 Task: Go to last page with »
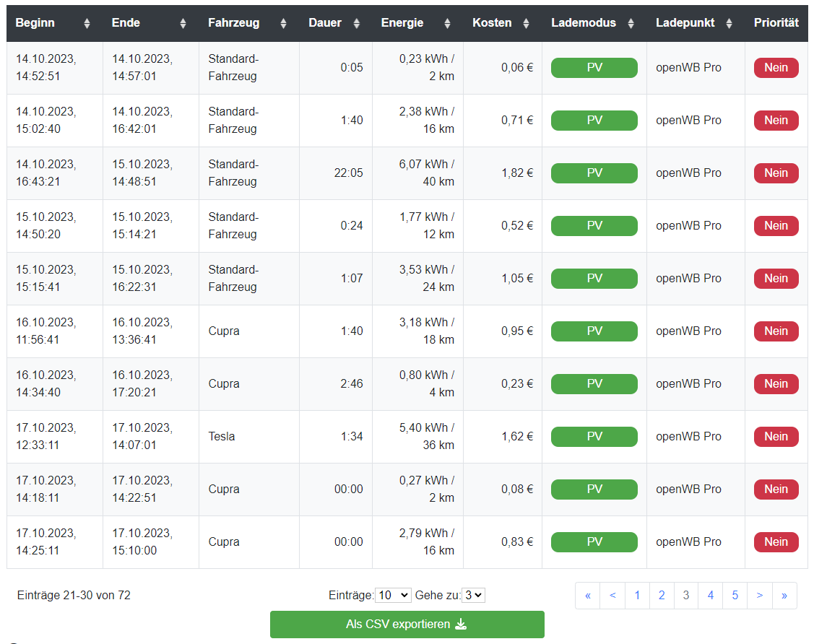(784, 596)
